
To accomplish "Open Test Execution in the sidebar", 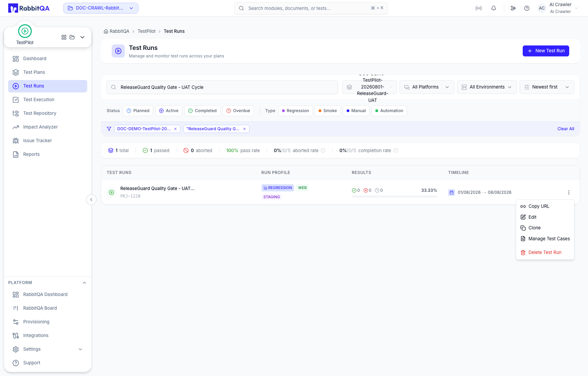I will tap(48, 100).
